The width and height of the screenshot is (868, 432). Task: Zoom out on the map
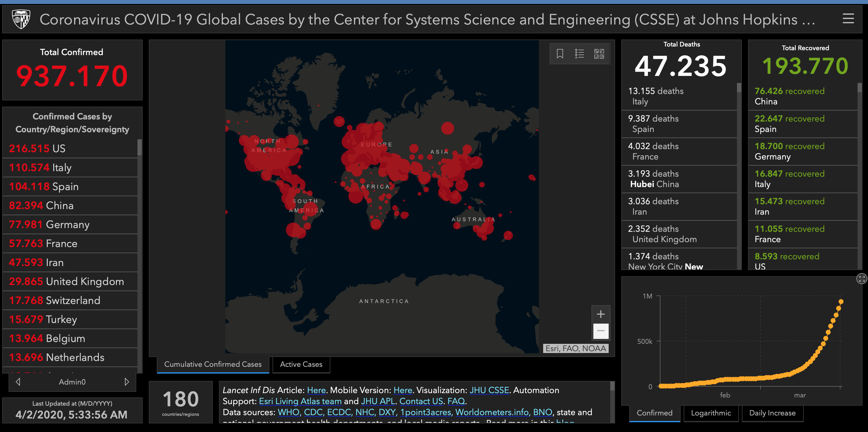tap(600, 331)
